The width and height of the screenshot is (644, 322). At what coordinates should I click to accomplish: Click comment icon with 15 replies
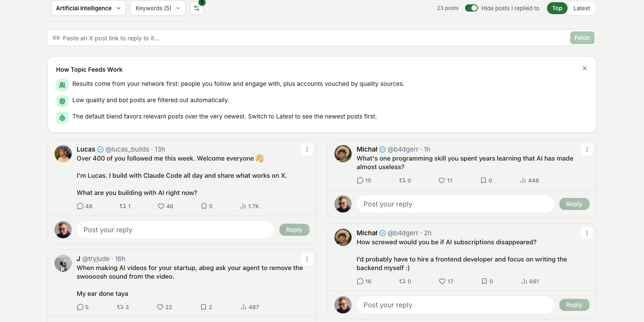(x=360, y=180)
